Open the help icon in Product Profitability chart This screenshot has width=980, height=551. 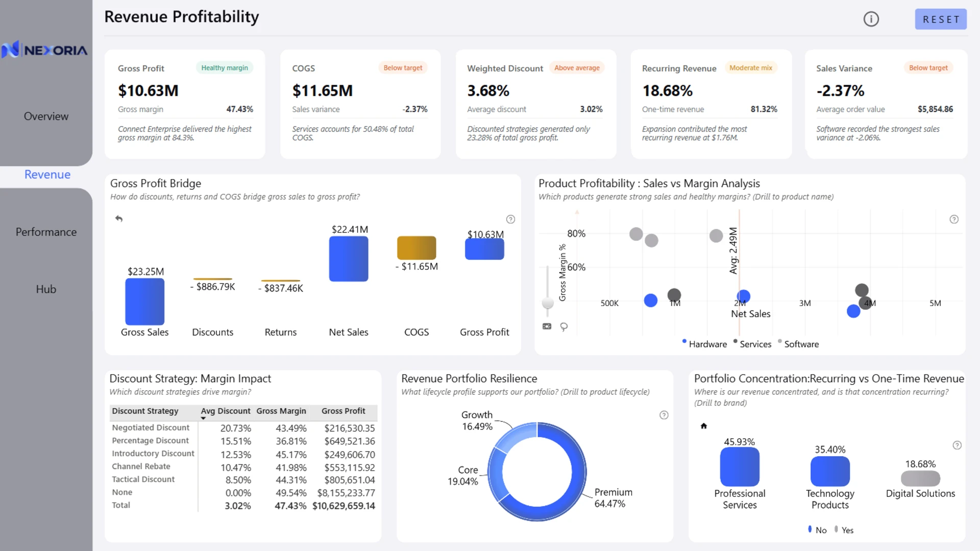click(x=954, y=219)
